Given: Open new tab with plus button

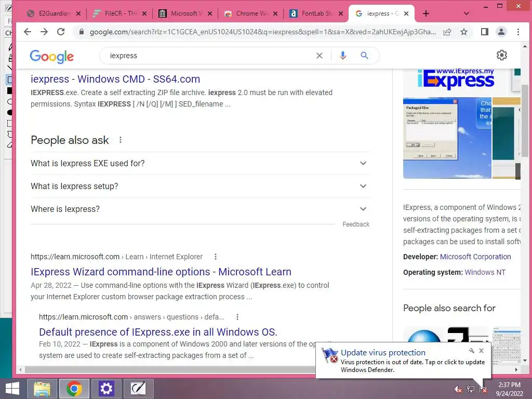Looking at the screenshot, I should (x=426, y=14).
